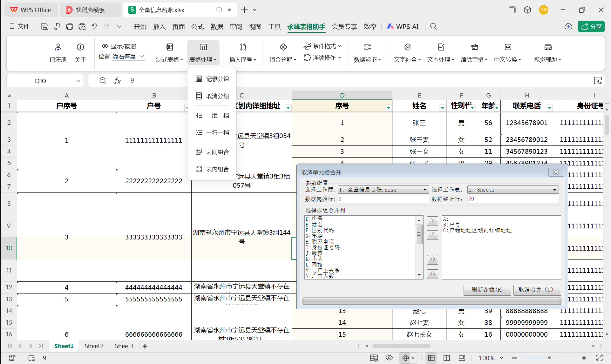Enable page layout view in status bar
This screenshot has width=611, height=364.
pyautogui.click(x=446, y=358)
